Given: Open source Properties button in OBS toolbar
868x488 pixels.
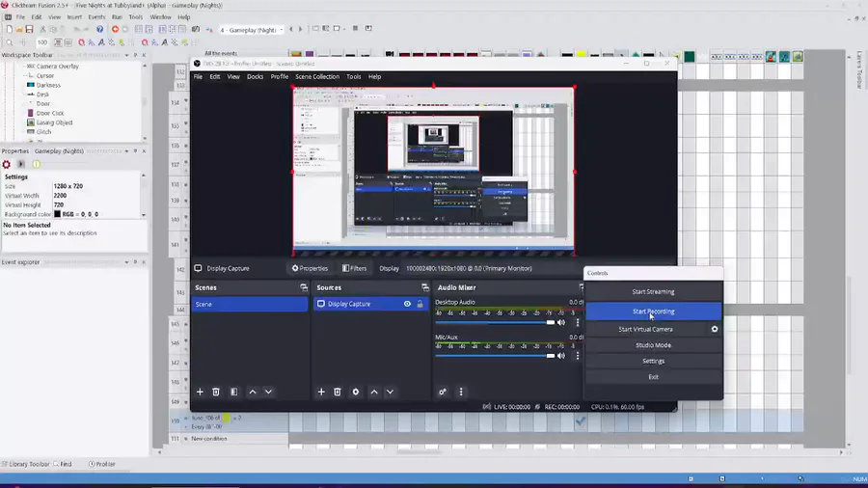Looking at the screenshot, I should tap(310, 268).
